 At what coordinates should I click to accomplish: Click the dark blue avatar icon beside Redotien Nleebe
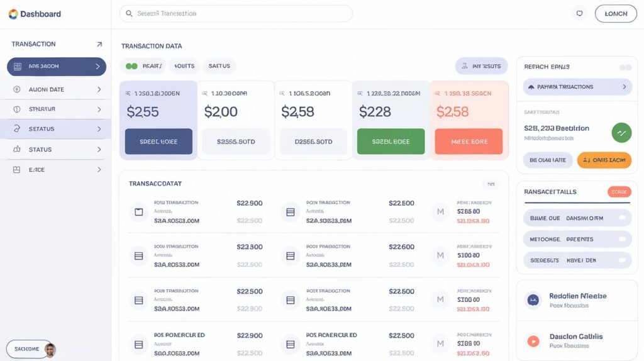point(533,301)
